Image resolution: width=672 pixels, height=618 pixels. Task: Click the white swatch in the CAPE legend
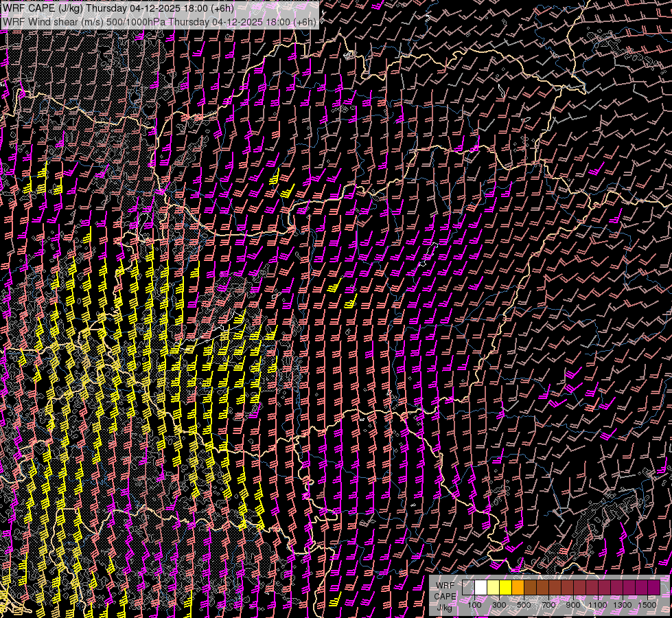(480, 587)
